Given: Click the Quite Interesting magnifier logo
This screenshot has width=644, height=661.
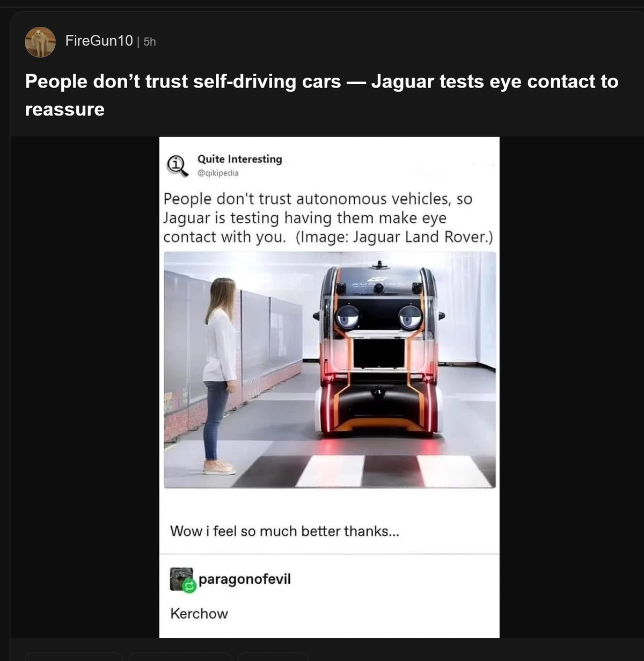Looking at the screenshot, I should tap(178, 165).
